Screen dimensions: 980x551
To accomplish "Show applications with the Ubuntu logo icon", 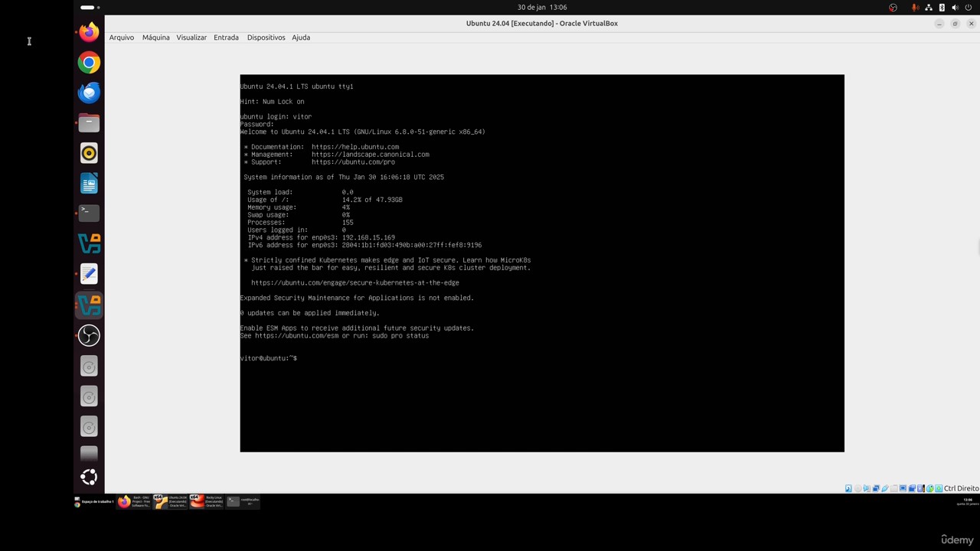I will pos(89,477).
